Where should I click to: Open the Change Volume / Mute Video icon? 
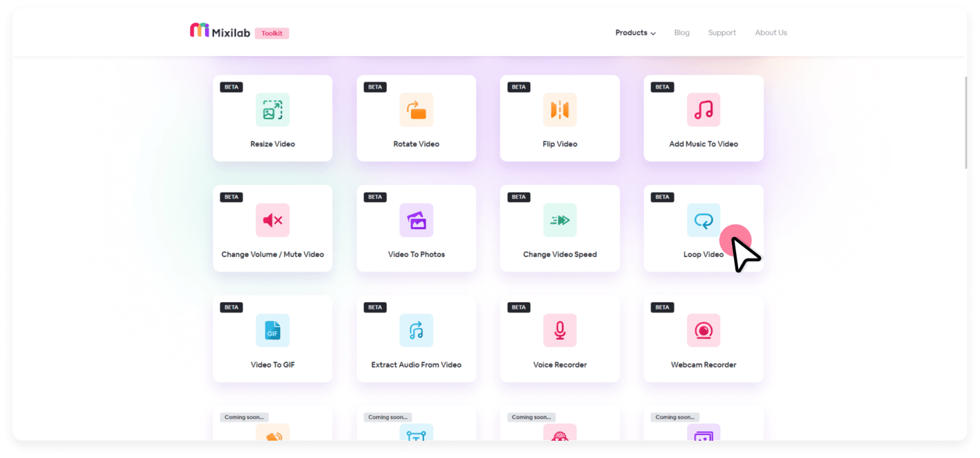pyautogui.click(x=272, y=220)
